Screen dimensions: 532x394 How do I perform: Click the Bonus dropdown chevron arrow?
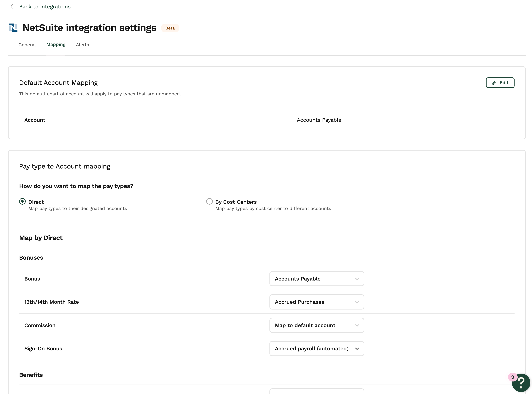[x=357, y=279]
